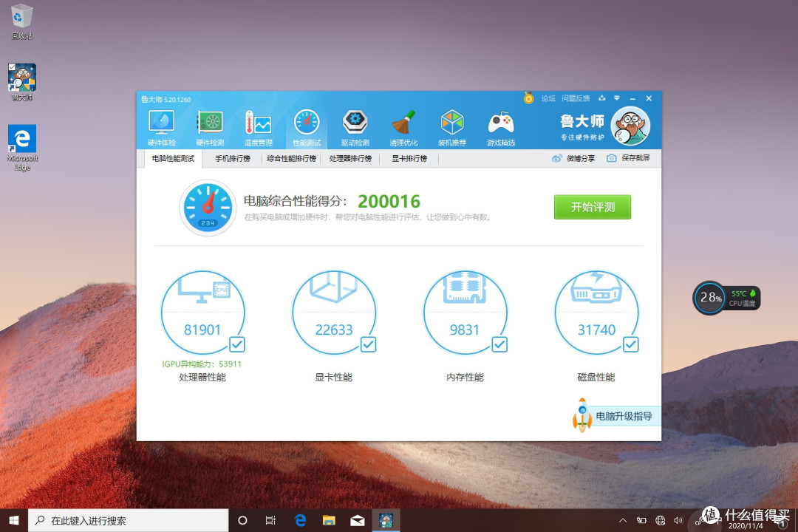
Task: Open Mail app from taskbar
Action: point(358,520)
